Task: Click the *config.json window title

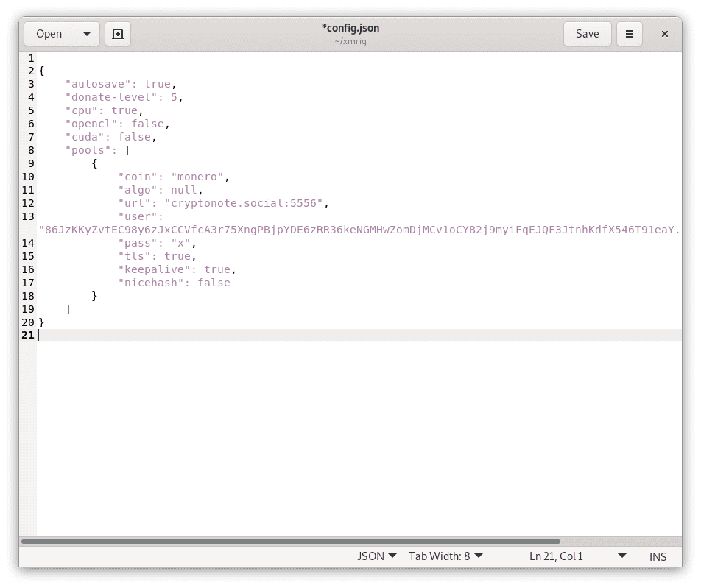Action: tap(350, 28)
